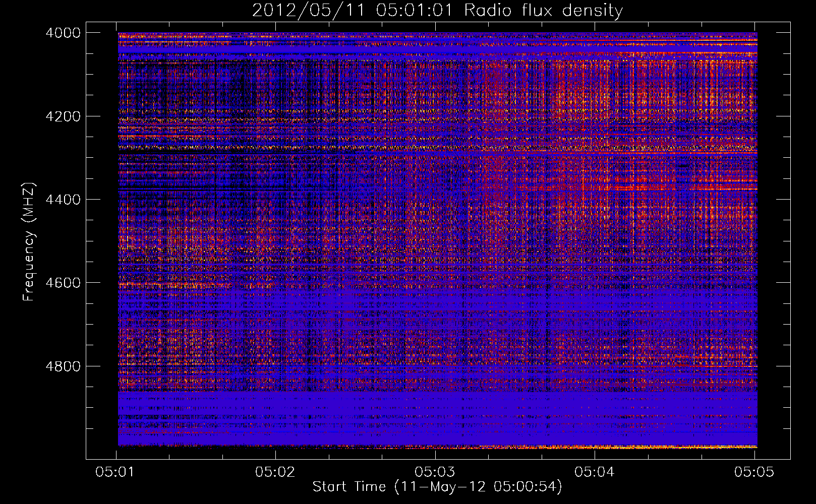Image resolution: width=816 pixels, height=504 pixels.
Task: Click the 05:05 time tick label
Action: click(x=754, y=472)
